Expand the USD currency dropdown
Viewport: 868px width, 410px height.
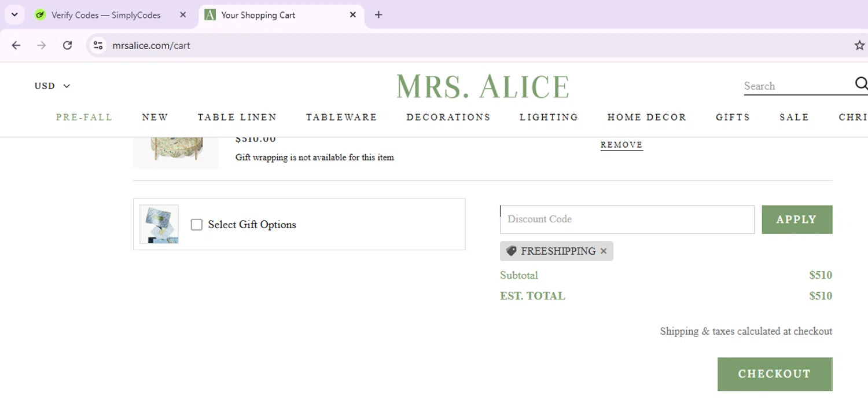[52, 86]
